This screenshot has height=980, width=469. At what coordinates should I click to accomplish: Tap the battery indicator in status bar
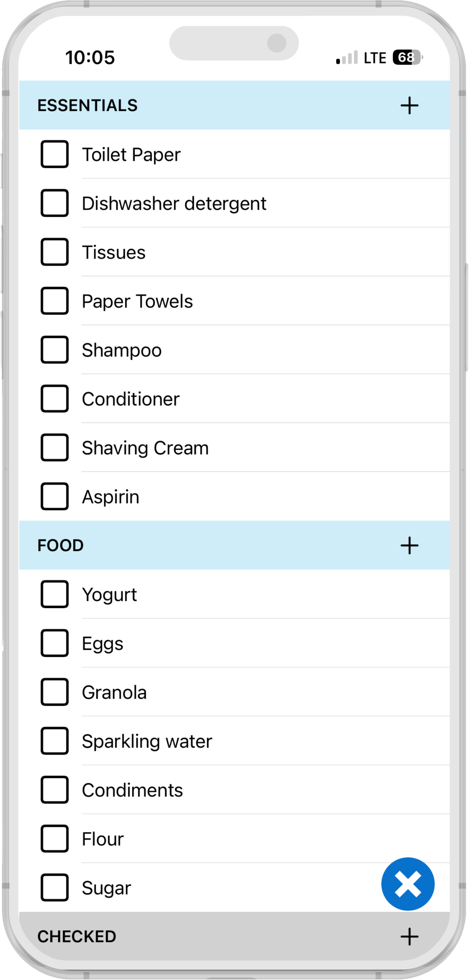click(x=407, y=57)
